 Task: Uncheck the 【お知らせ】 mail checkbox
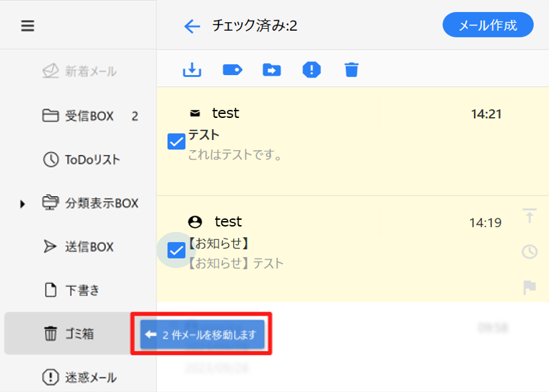[176, 250]
